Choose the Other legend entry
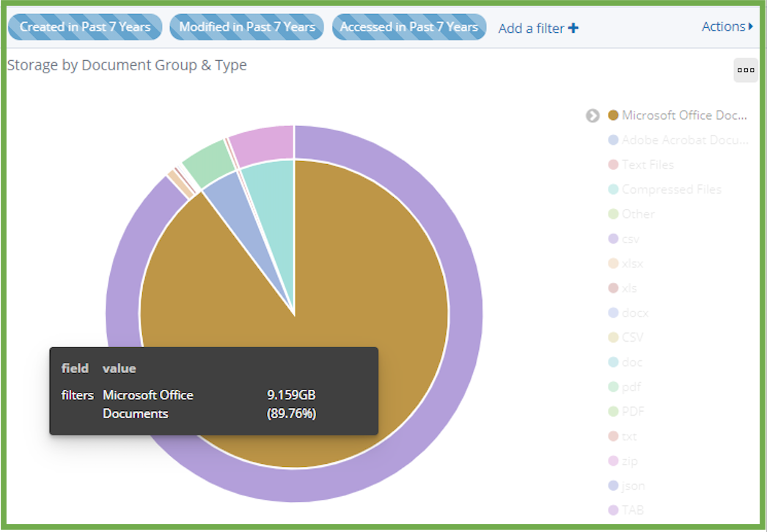 click(638, 214)
